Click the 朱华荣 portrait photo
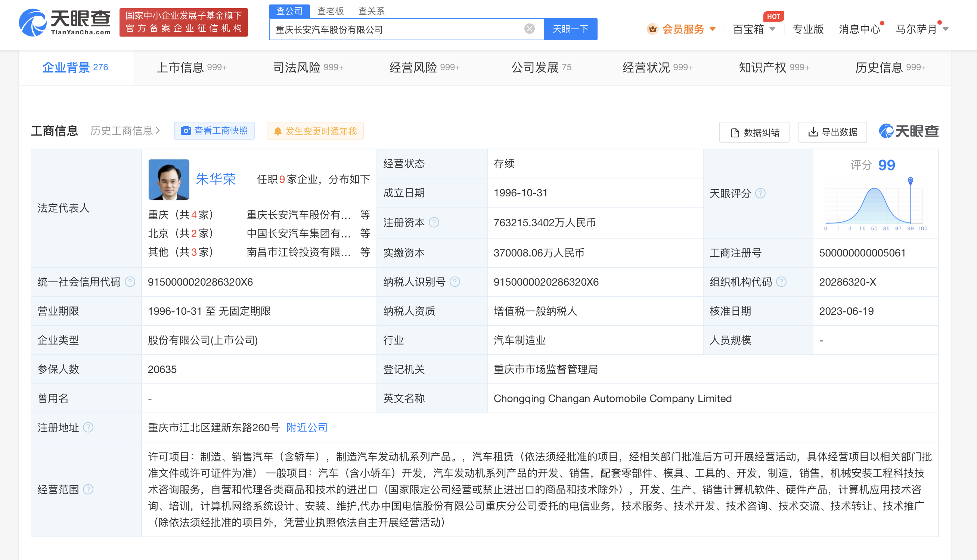 point(168,179)
